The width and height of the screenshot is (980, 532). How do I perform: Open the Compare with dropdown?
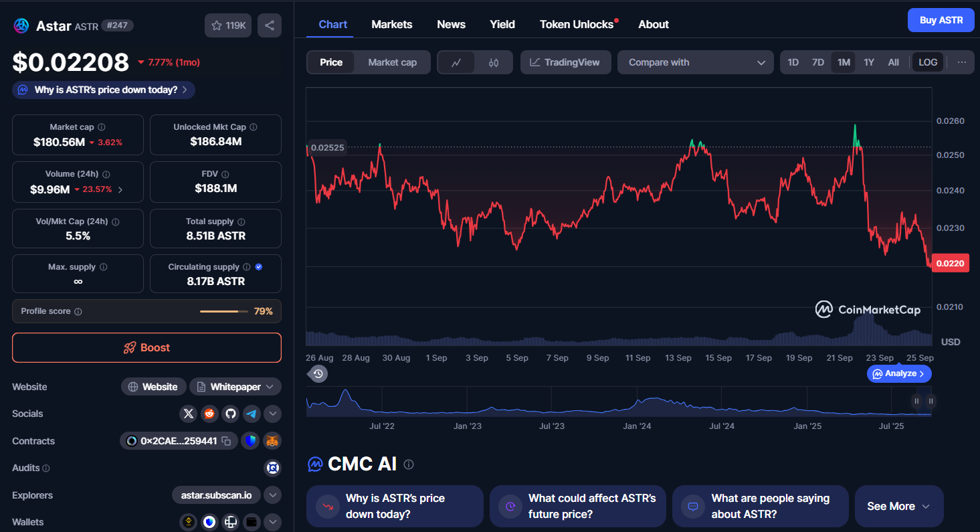(x=696, y=62)
